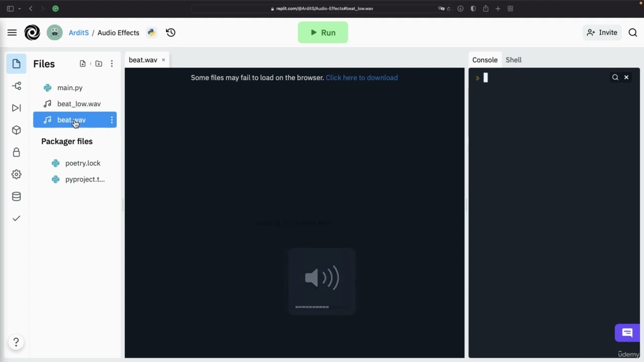Screen dimensions: 644x362
Task: Open search with the magnifier in header
Action: (x=633, y=33)
